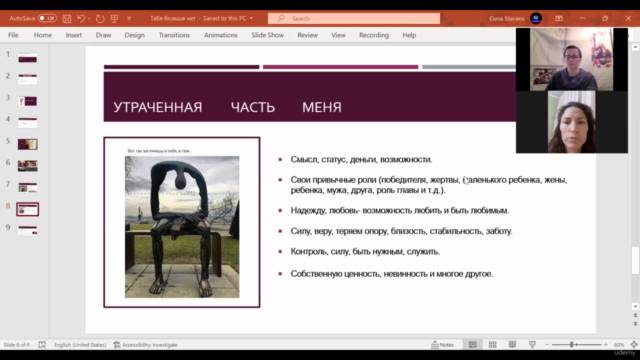640x360 pixels.
Task: Click bullet Контроль, силу, быть нужным, служить
Action: tap(365, 251)
